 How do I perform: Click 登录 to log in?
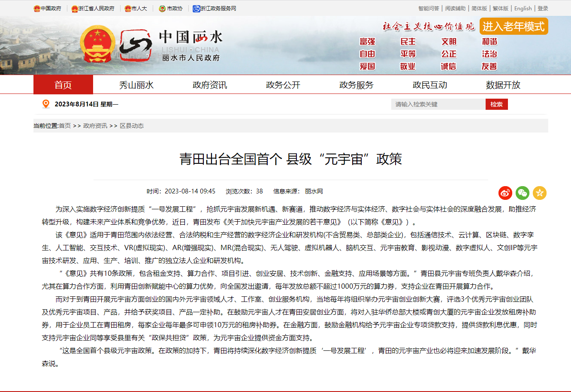click(x=543, y=9)
